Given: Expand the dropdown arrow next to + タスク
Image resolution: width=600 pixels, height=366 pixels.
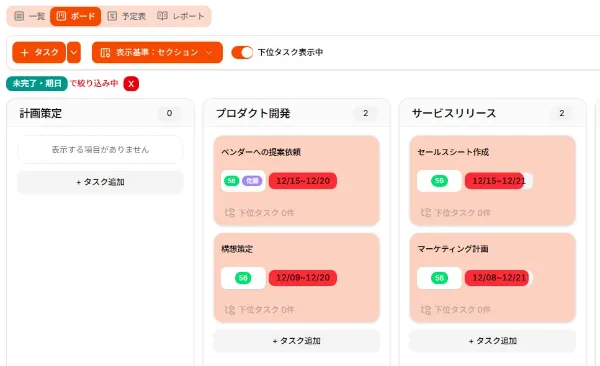Looking at the screenshot, I should (74, 52).
